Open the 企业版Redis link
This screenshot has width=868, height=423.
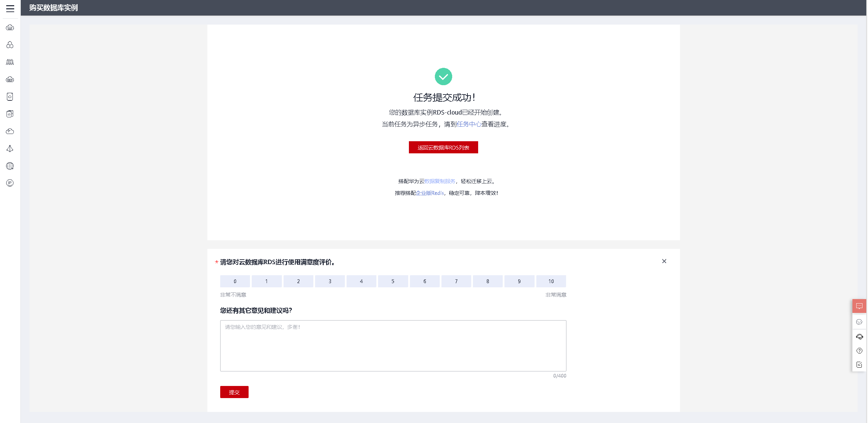pyautogui.click(x=430, y=193)
